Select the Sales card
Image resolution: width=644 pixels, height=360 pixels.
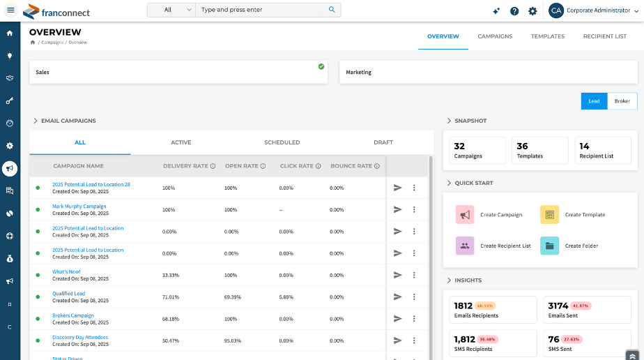(178, 72)
